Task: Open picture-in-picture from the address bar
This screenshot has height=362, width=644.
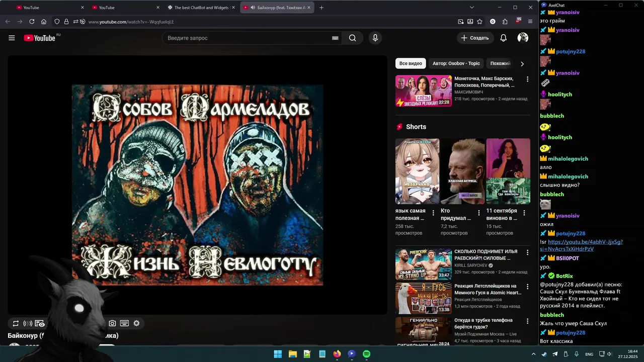Action: [x=461, y=22]
